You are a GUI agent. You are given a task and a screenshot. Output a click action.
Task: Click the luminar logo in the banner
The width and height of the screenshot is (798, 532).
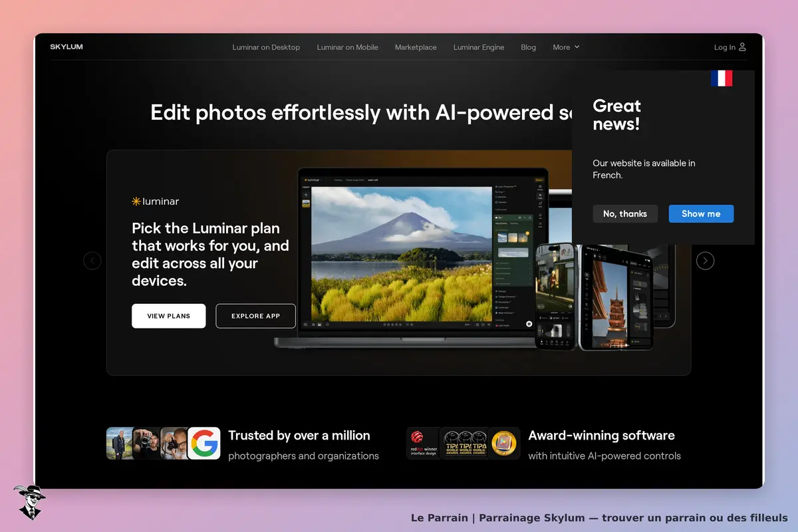tap(156, 201)
